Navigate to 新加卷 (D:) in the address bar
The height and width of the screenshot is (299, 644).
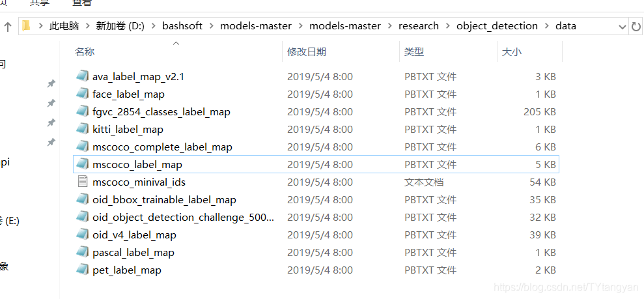click(x=120, y=26)
